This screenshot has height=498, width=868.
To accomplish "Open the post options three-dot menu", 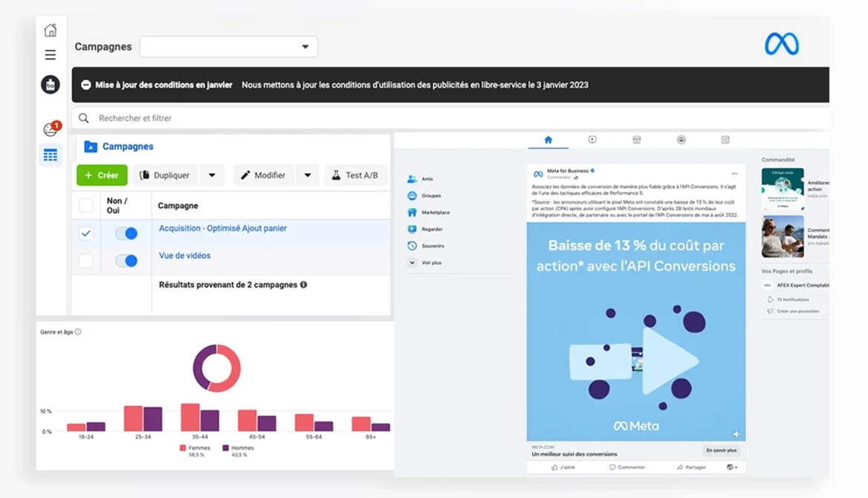I will [x=734, y=173].
